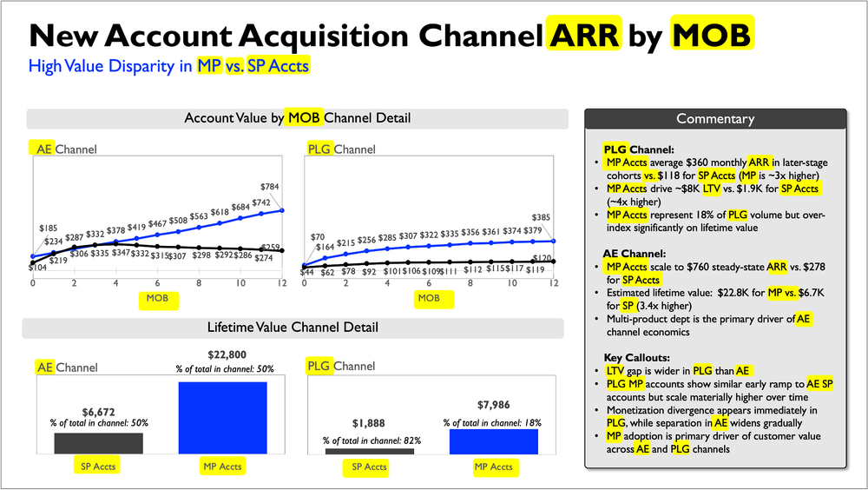Click the $259 data label in AE chart
868x490 pixels.
pos(270,248)
